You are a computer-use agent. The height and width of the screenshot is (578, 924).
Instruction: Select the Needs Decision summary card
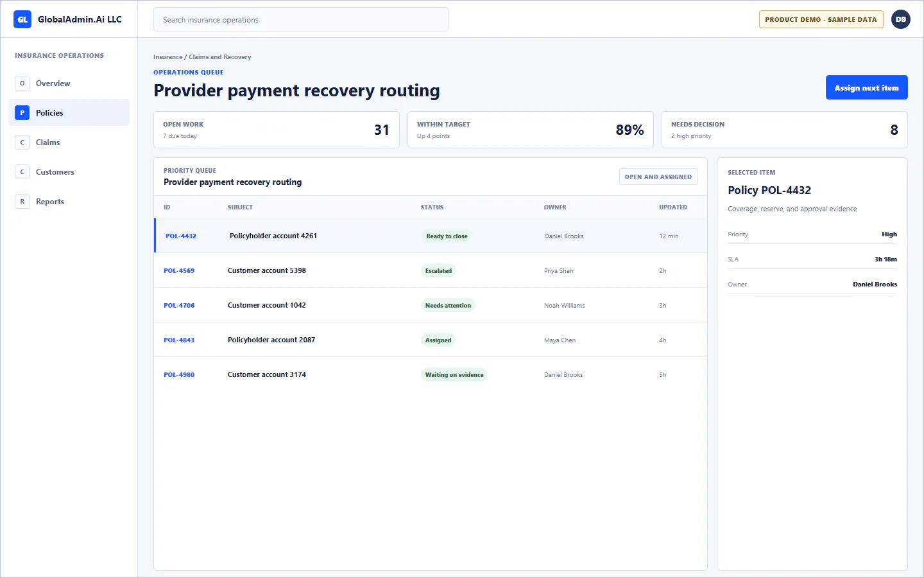pyautogui.click(x=785, y=130)
